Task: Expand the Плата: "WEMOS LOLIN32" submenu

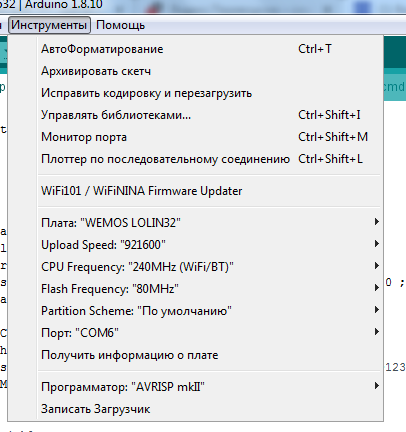Action: (210, 222)
